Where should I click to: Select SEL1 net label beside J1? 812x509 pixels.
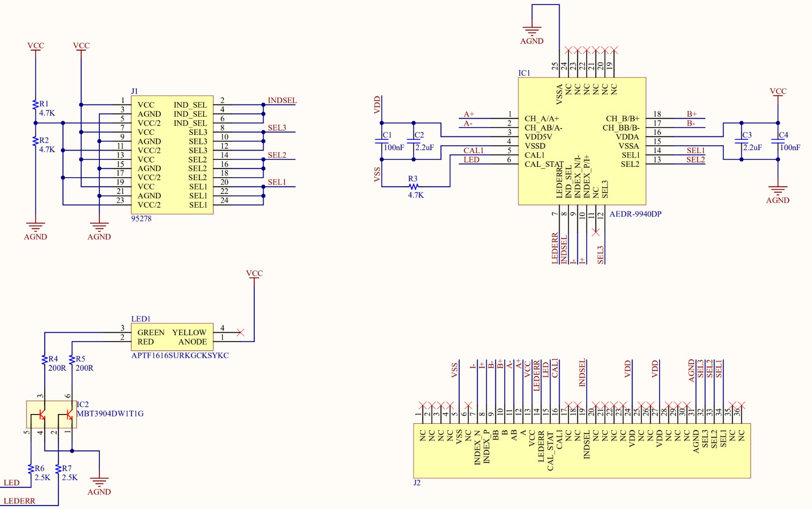tap(277, 182)
